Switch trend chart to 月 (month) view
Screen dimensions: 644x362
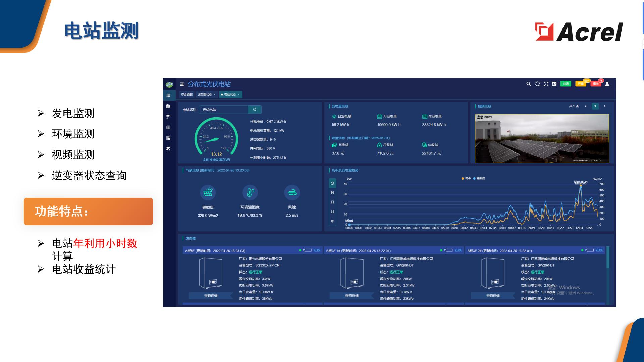click(332, 212)
